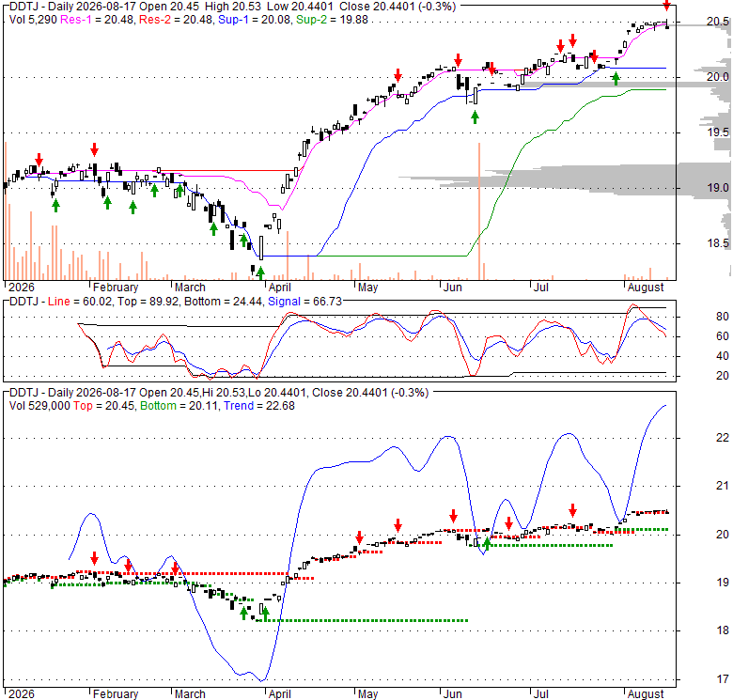Click February on the bottom chart's date axis
733x700 pixels.
coord(116,694)
